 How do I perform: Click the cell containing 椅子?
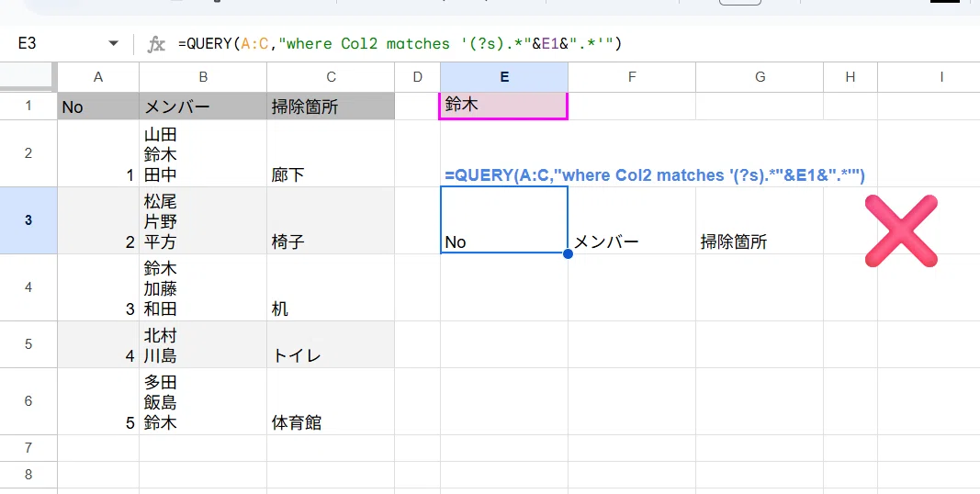point(331,220)
